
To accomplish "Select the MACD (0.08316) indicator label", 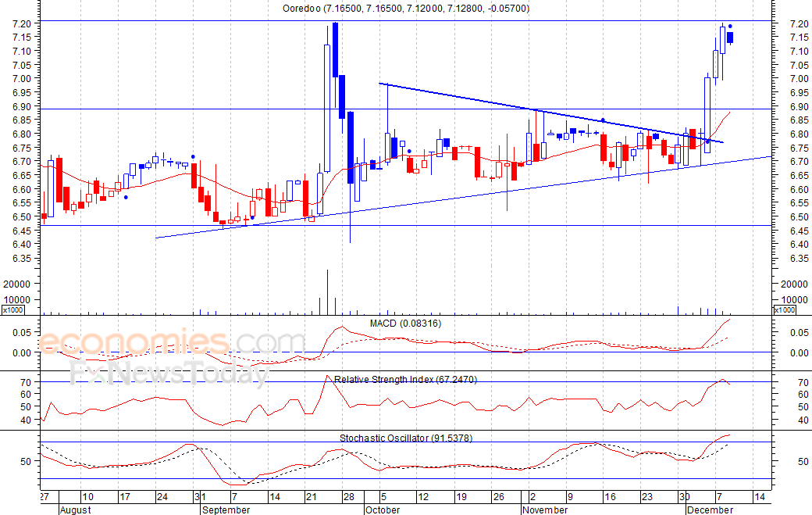I will (405, 324).
